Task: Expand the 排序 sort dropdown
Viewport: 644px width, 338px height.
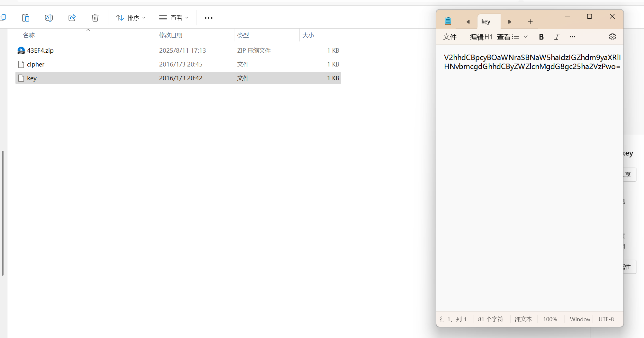Action: pyautogui.click(x=130, y=18)
